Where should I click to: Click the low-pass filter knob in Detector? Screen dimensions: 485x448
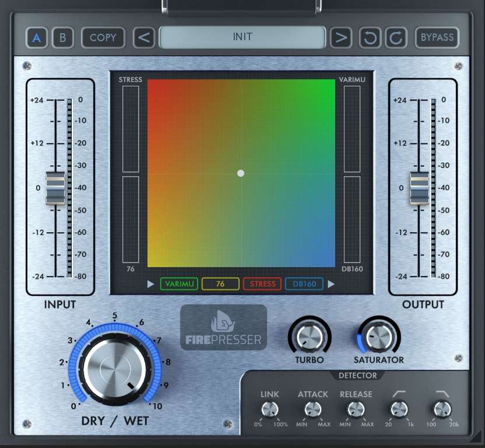(442, 410)
